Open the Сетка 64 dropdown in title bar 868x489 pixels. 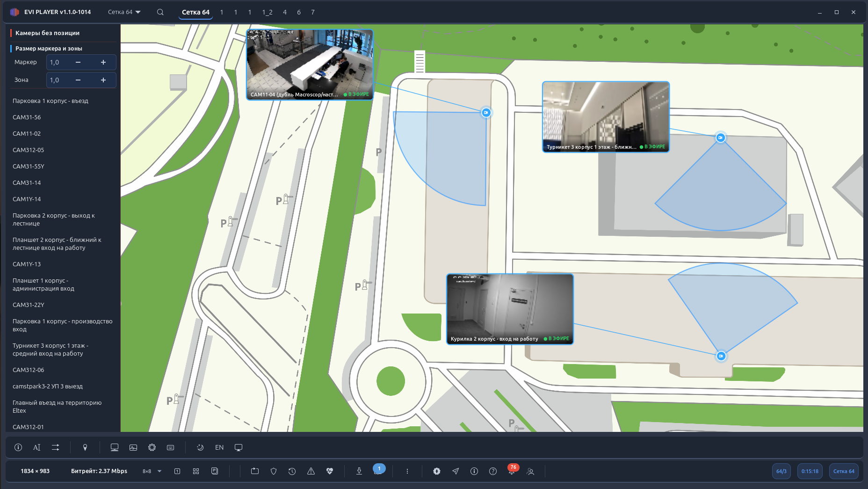[x=124, y=12]
